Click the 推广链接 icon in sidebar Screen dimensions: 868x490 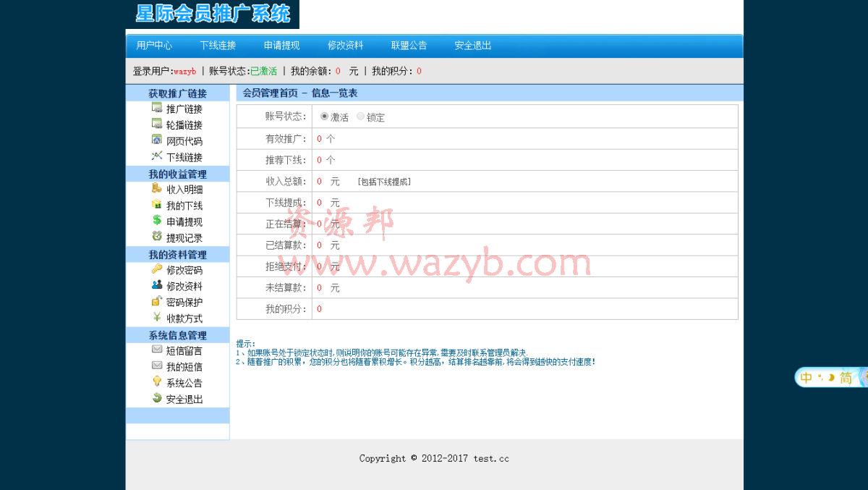157,108
